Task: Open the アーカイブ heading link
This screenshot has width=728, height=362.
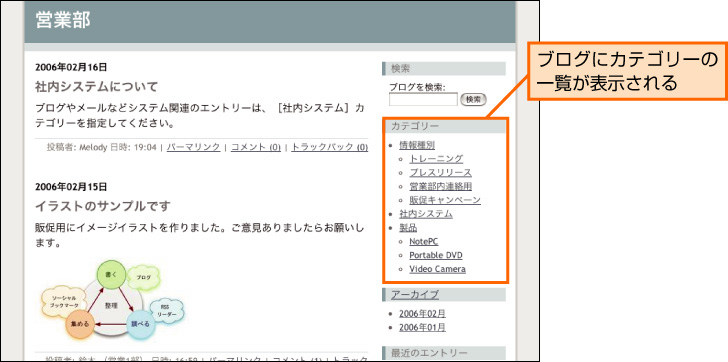Action: point(415,295)
